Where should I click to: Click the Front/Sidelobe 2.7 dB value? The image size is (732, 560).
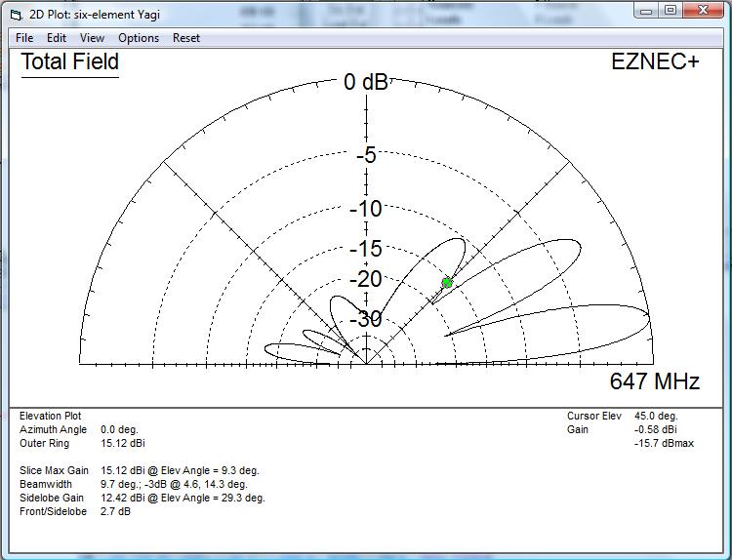pos(115,511)
